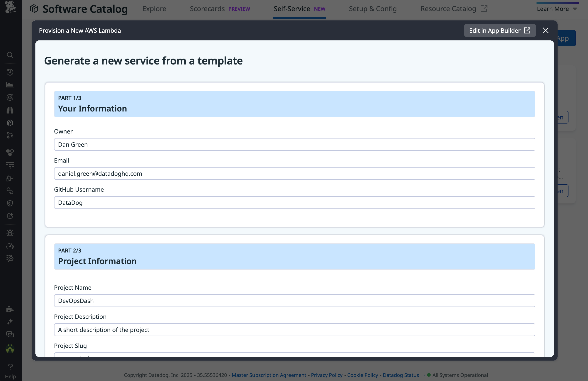Open the Dashboards sidebar icon
The height and width of the screenshot is (381, 588).
coord(10,84)
